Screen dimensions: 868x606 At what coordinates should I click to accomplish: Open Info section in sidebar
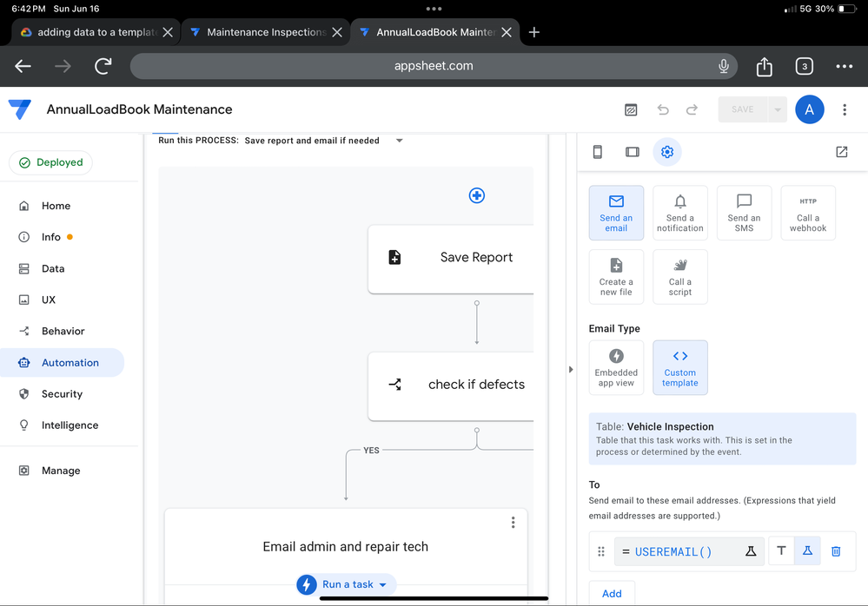[x=51, y=237]
